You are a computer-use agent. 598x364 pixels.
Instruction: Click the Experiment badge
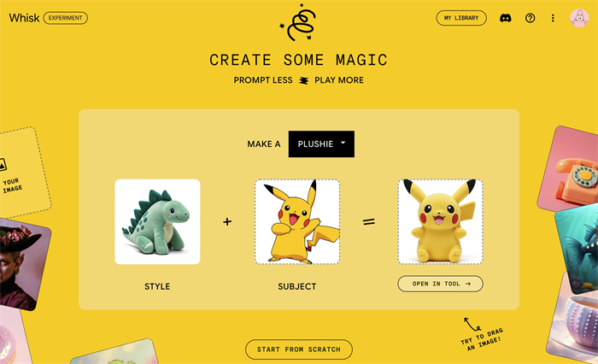pyautogui.click(x=65, y=18)
